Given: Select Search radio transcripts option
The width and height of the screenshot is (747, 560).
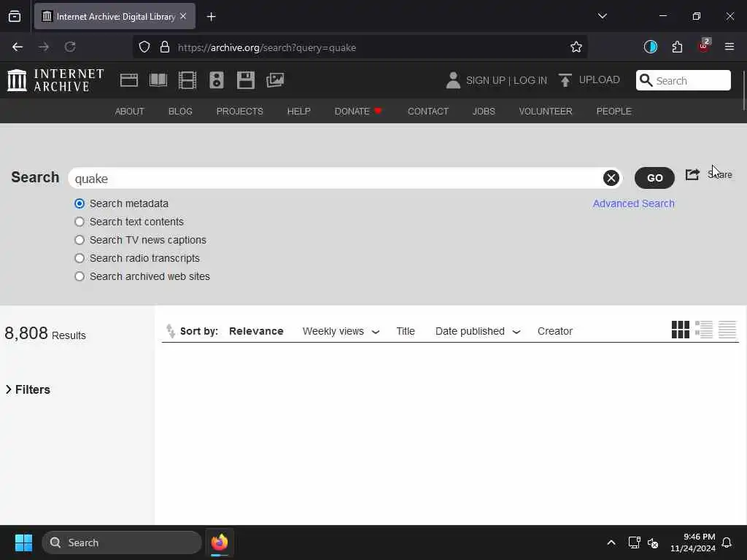Looking at the screenshot, I should [80, 258].
